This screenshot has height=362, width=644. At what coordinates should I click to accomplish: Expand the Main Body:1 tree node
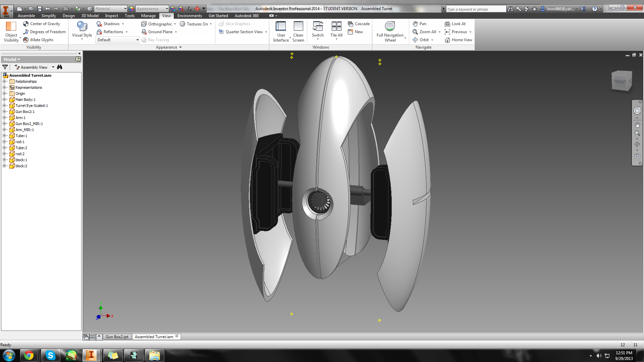4,100
